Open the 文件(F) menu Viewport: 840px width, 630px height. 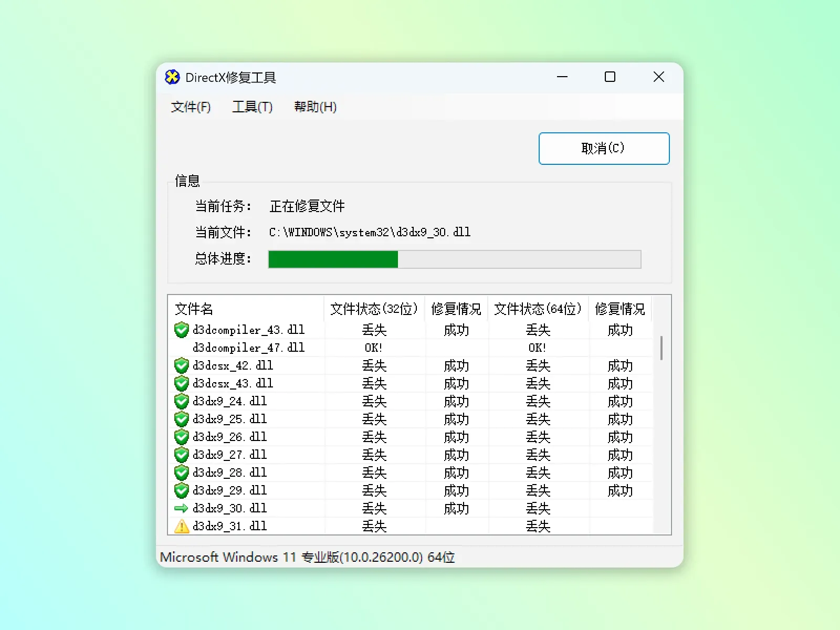(x=191, y=107)
